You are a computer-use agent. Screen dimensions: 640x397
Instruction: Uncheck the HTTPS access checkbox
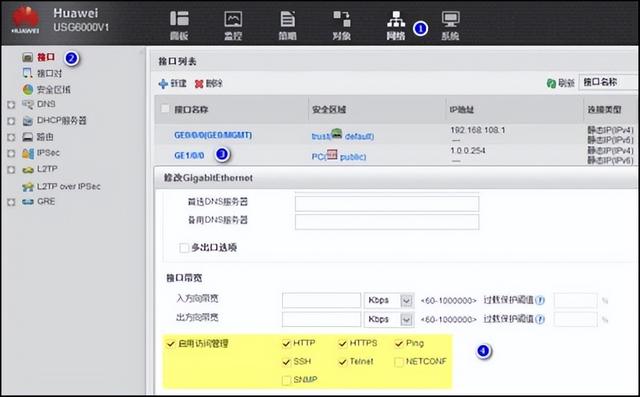point(342,344)
